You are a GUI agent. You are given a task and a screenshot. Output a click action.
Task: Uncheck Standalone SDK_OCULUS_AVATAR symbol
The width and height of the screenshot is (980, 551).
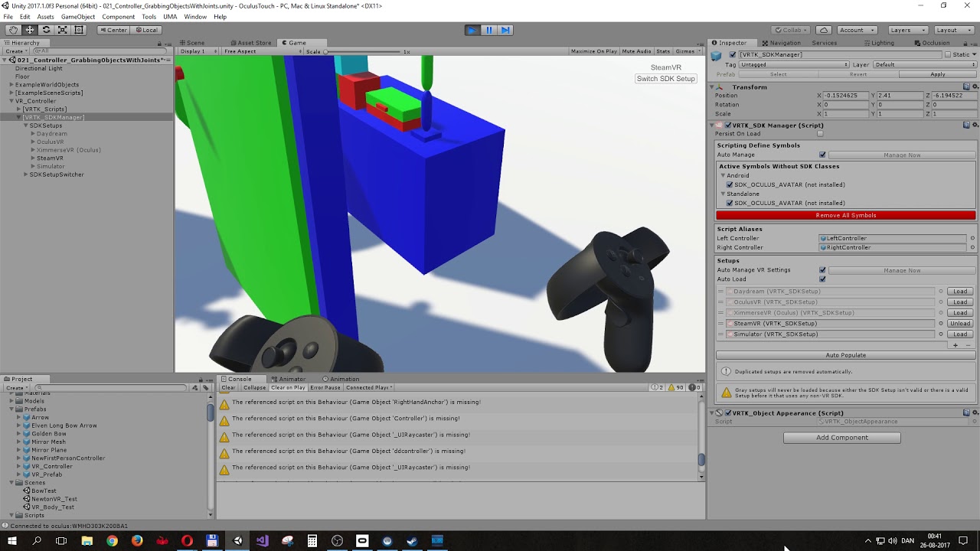pos(730,203)
